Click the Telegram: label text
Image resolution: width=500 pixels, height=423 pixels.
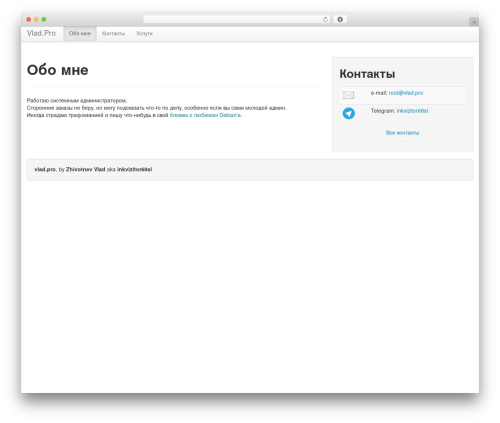click(383, 111)
